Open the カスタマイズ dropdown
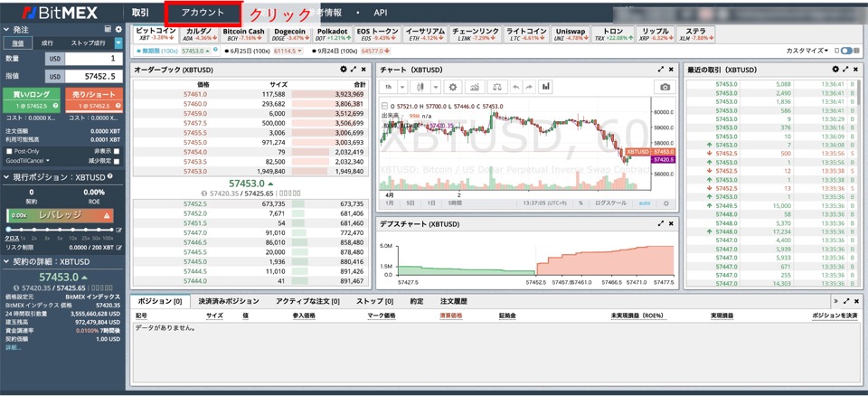 pyautogui.click(x=807, y=51)
